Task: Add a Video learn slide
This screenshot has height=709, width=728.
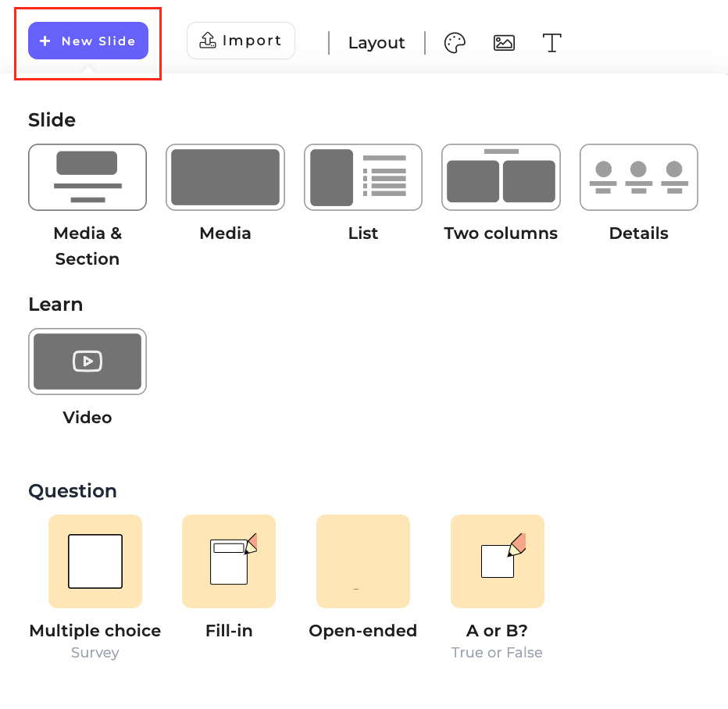Action: point(87,362)
